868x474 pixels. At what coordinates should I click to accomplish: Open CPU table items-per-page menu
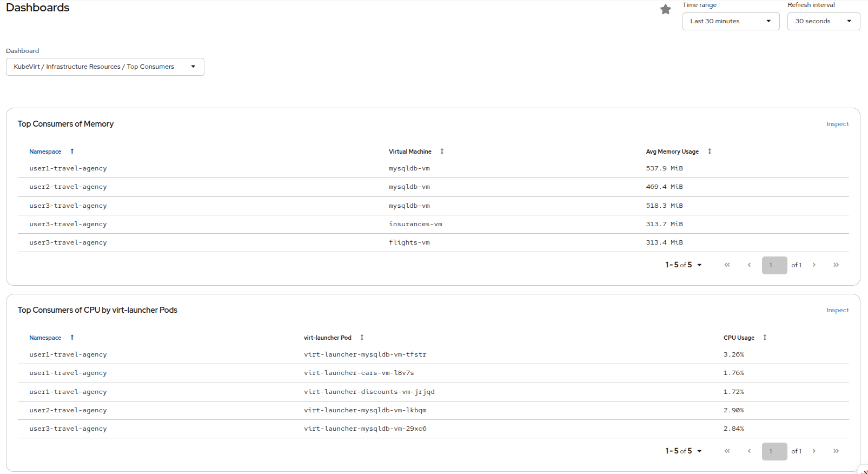(683, 451)
